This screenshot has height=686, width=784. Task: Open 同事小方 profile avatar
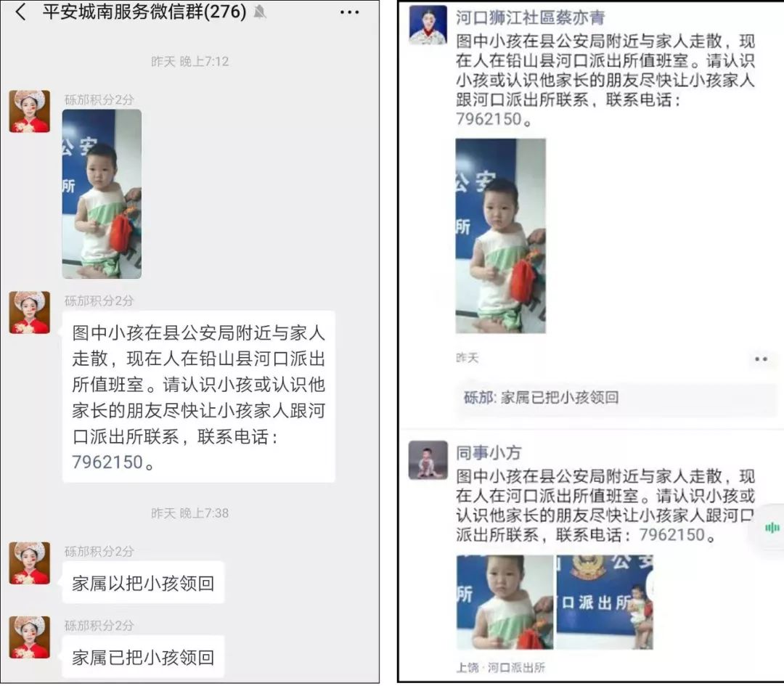(428, 460)
